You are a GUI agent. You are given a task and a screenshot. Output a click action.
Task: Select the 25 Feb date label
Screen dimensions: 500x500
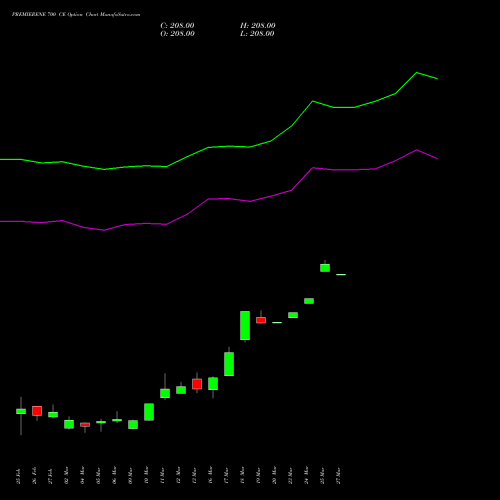tap(19, 476)
